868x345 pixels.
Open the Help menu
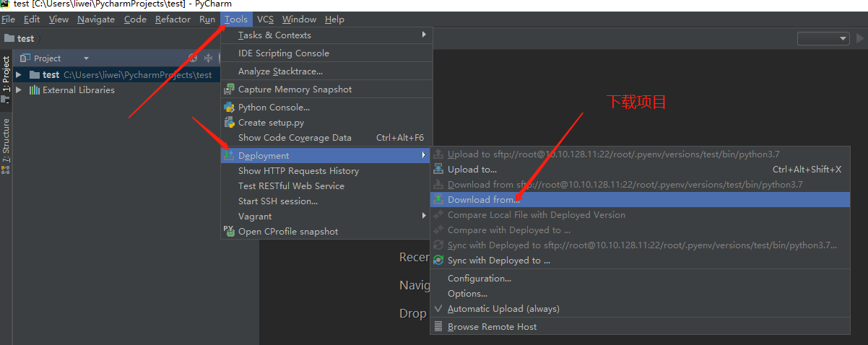point(334,19)
